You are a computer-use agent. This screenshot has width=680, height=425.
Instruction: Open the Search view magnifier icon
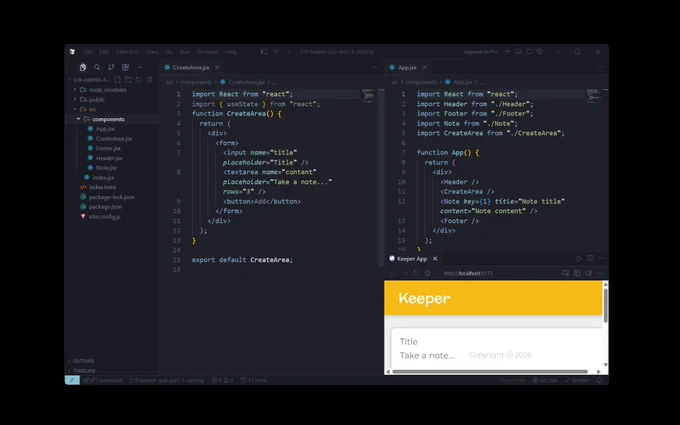pyautogui.click(x=97, y=67)
